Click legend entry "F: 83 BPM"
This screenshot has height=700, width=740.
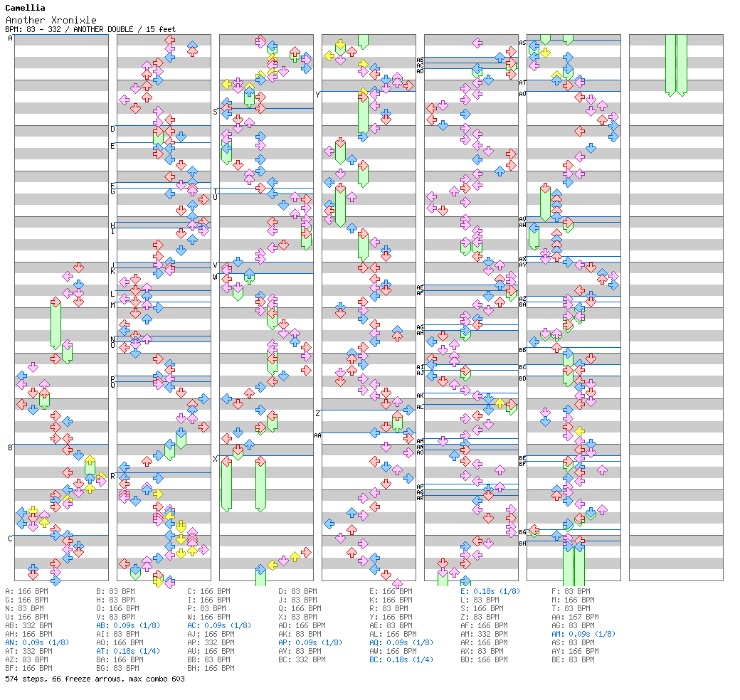[571, 591]
